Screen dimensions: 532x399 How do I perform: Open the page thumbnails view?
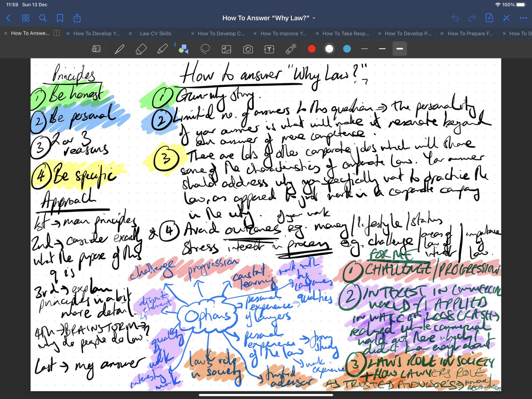tap(26, 18)
